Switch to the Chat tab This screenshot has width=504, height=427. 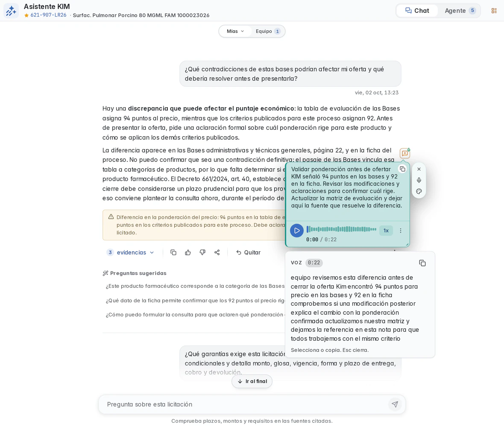(417, 11)
